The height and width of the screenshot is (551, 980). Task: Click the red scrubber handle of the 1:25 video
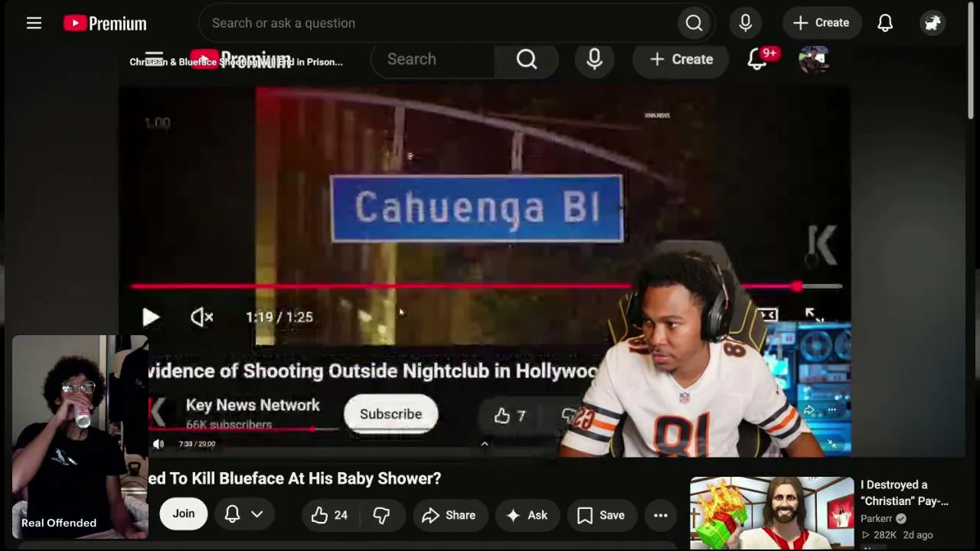797,286
